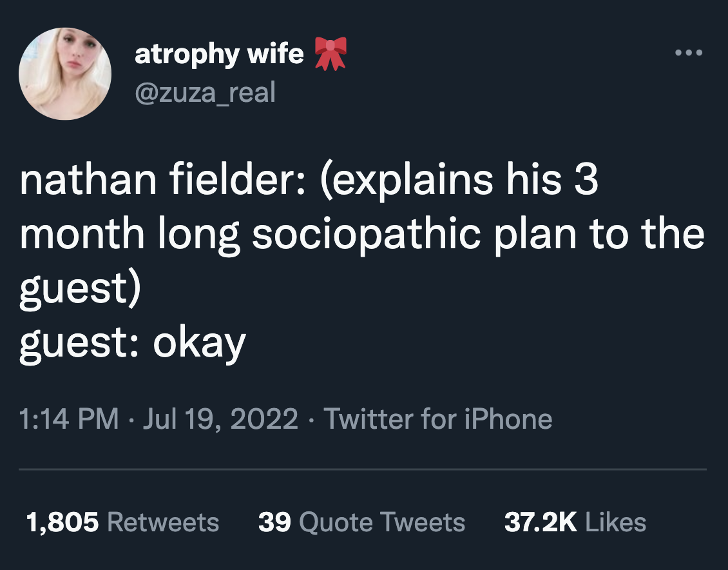Open the author's profile picture
This screenshot has width=728, height=570.
pyautogui.click(x=65, y=74)
